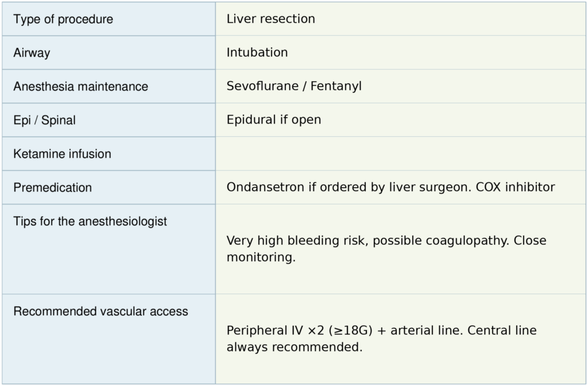Image resolution: width=588 pixels, height=386 pixels.
Task: Select the 'Liver resection' value
Action: point(270,19)
